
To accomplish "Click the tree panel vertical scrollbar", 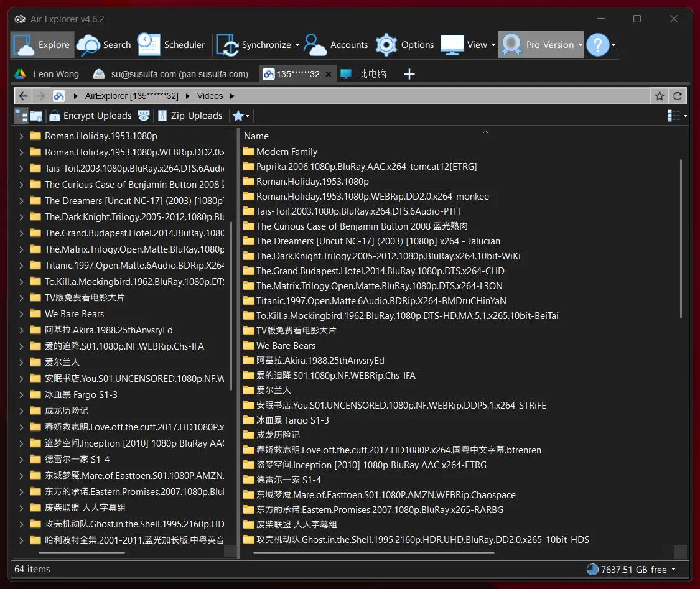I will [231, 306].
